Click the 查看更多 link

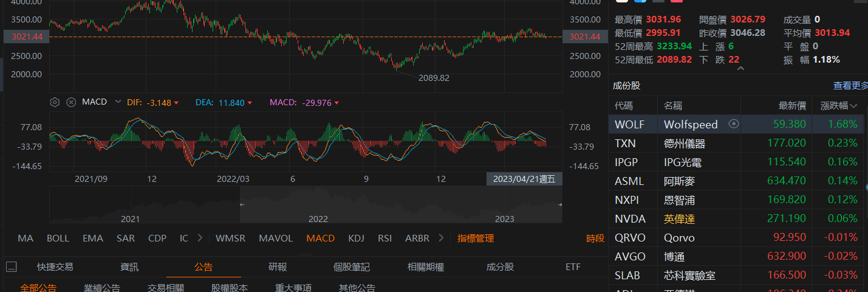pos(850,86)
